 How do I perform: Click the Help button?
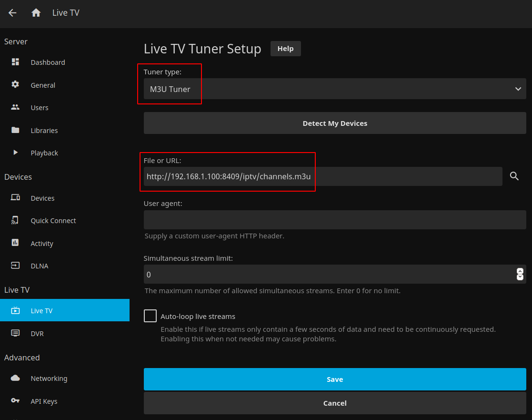click(x=285, y=49)
